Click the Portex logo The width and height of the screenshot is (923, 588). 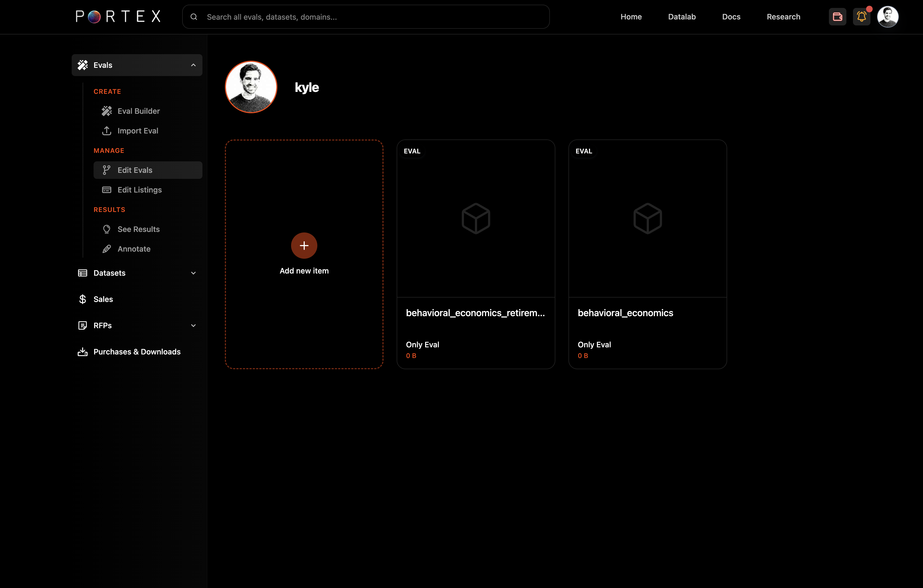click(x=118, y=16)
